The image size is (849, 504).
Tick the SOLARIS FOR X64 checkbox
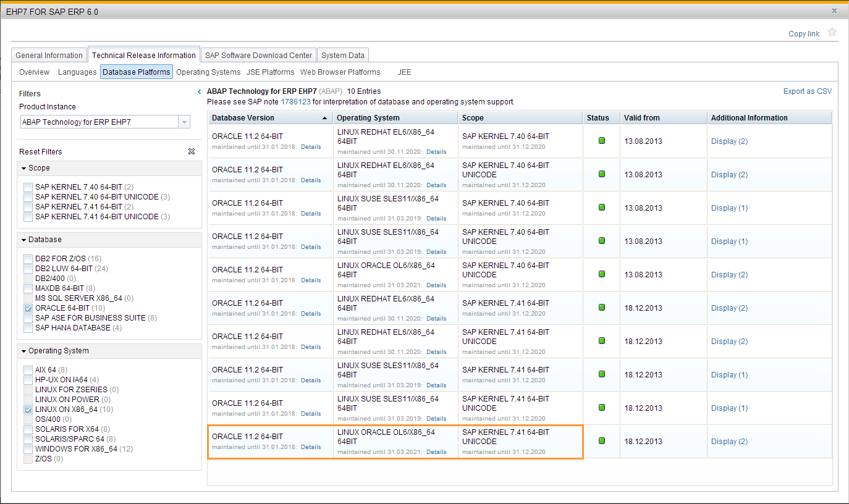pyautogui.click(x=28, y=429)
